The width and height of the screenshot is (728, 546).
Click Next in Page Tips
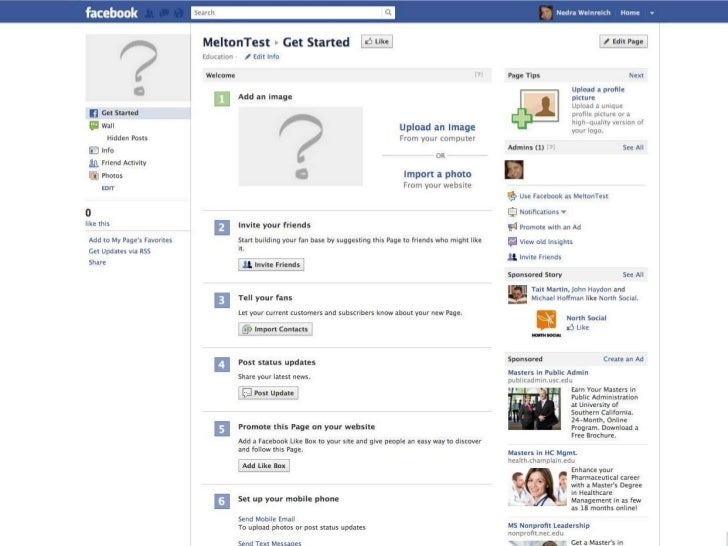tap(636, 75)
